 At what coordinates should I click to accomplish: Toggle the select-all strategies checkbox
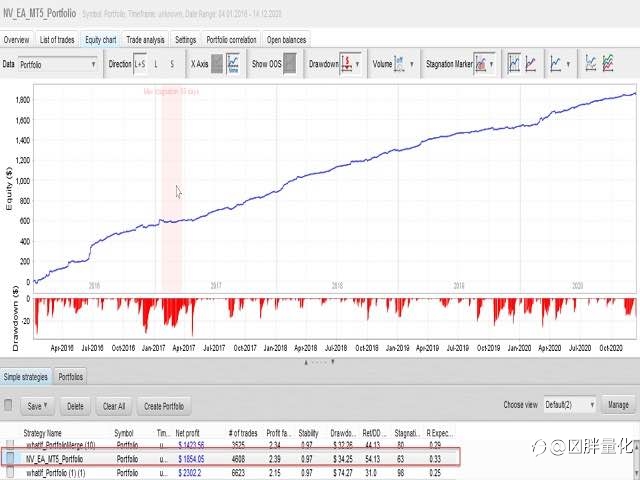[x=8, y=405]
